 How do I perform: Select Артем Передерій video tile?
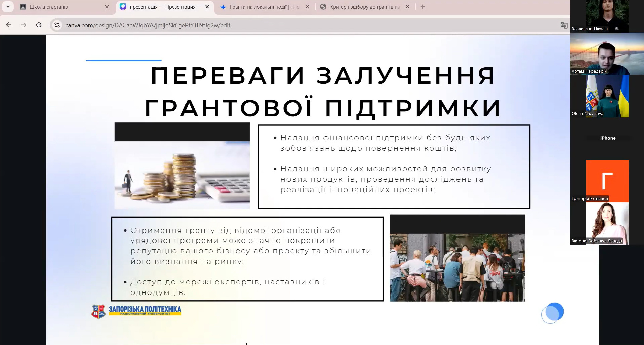(x=607, y=54)
